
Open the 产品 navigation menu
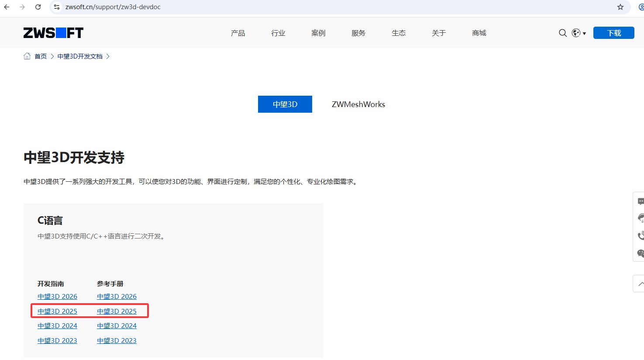click(238, 33)
